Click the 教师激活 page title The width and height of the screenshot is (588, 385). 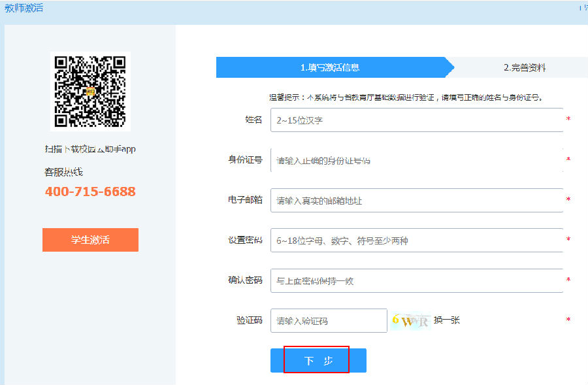click(x=24, y=8)
